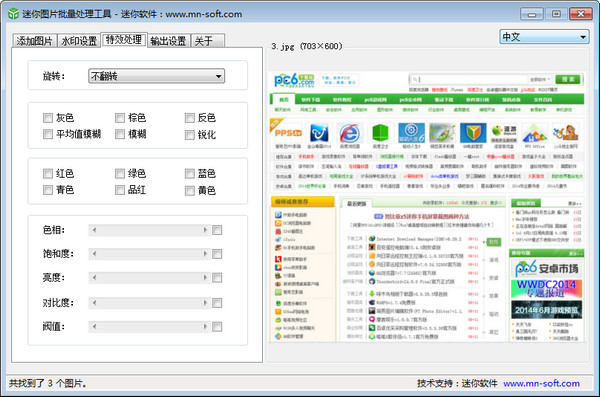This screenshot has width=600, height=397.
Task: Go to the 输出设置 tab
Action: point(168,41)
